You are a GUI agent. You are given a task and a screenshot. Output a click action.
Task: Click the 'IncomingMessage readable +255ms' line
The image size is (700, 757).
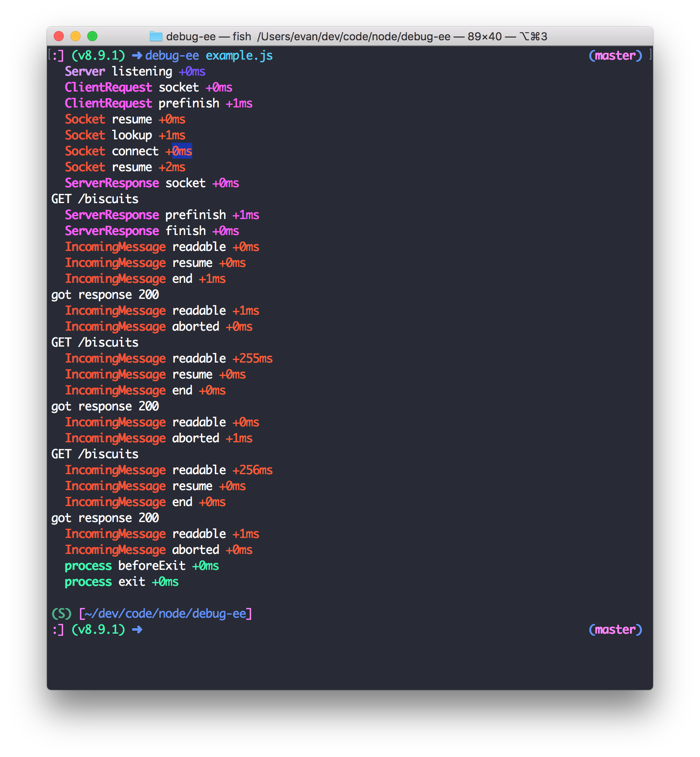[169, 358]
